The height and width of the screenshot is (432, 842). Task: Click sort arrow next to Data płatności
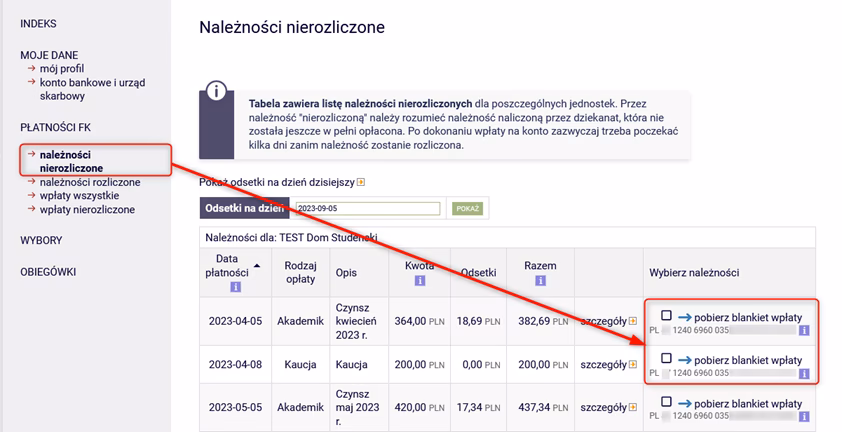257,266
